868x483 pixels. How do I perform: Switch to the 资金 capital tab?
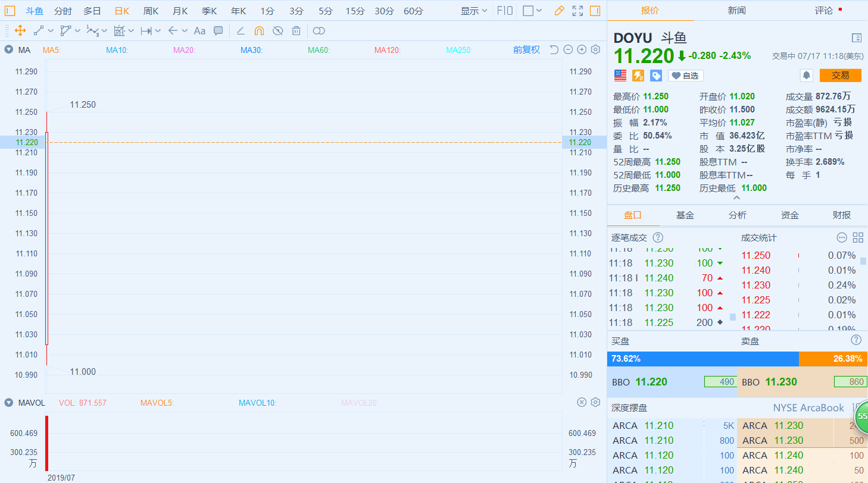click(x=789, y=215)
